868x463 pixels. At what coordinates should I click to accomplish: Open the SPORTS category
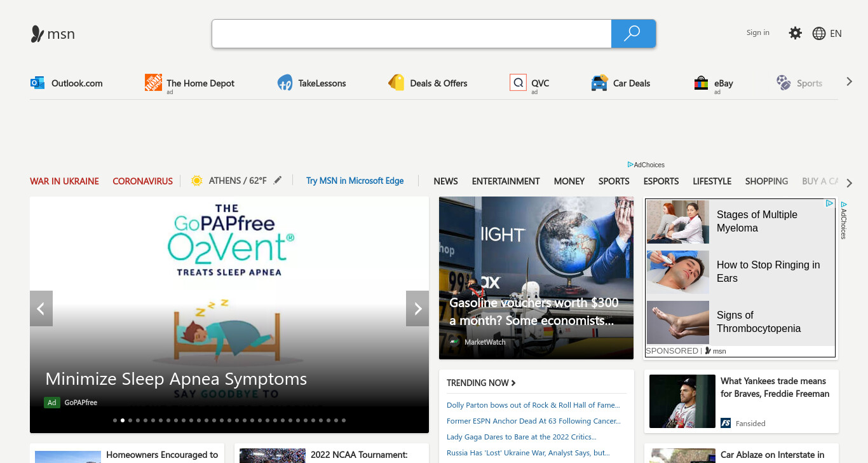pyautogui.click(x=614, y=181)
